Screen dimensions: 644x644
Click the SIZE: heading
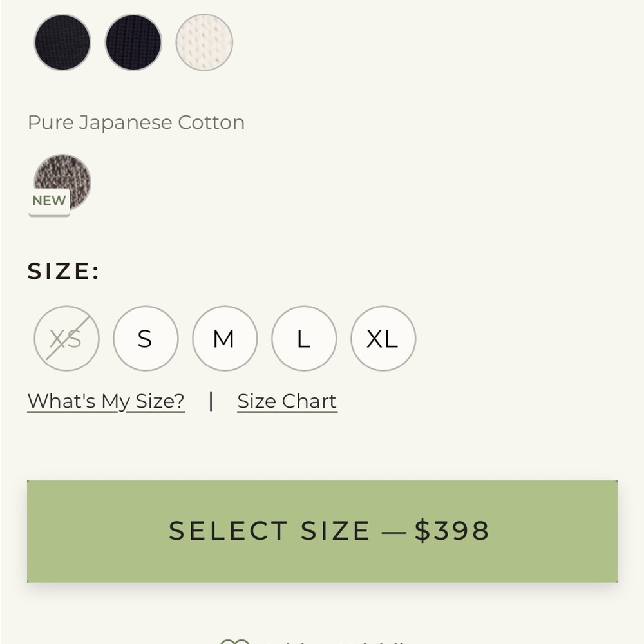pyautogui.click(x=63, y=271)
